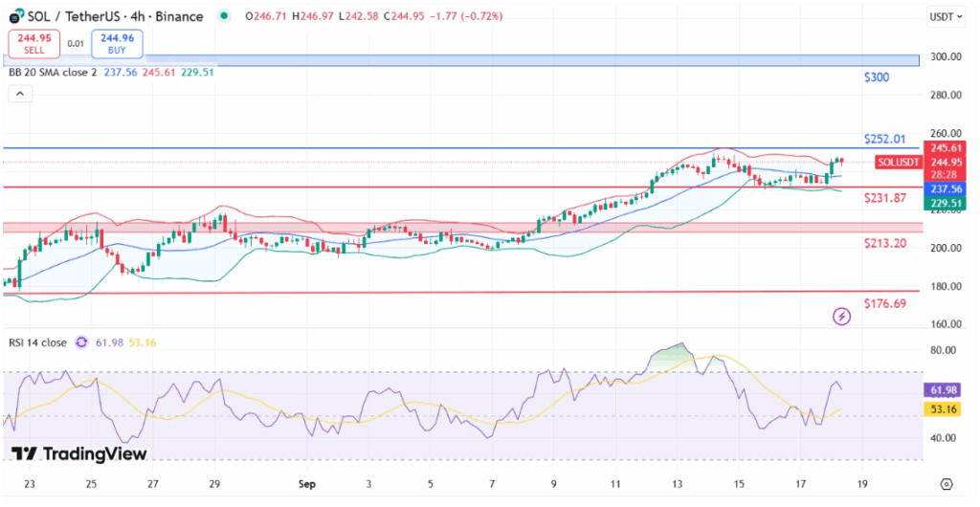Click the red $213.20 support zone
Screen dimensions: 980x507
pyautogui.click(x=463, y=228)
